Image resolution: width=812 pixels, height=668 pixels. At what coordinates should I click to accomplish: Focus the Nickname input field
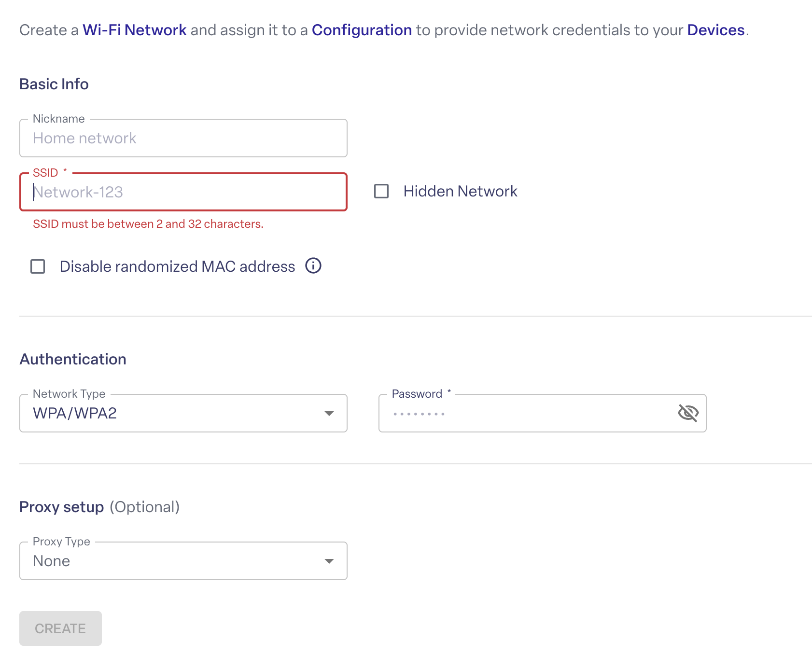coord(183,138)
